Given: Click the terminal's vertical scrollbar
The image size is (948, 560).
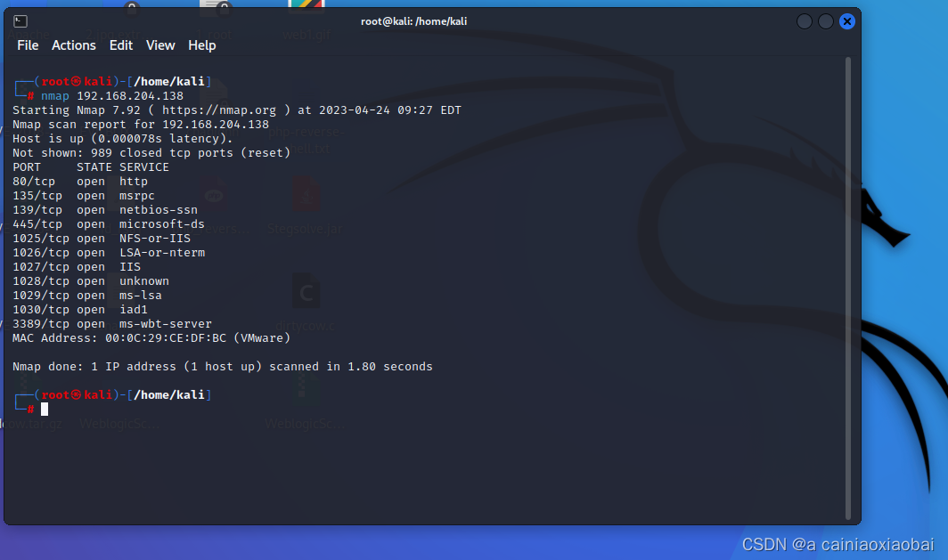Looking at the screenshot, I should pos(847,288).
